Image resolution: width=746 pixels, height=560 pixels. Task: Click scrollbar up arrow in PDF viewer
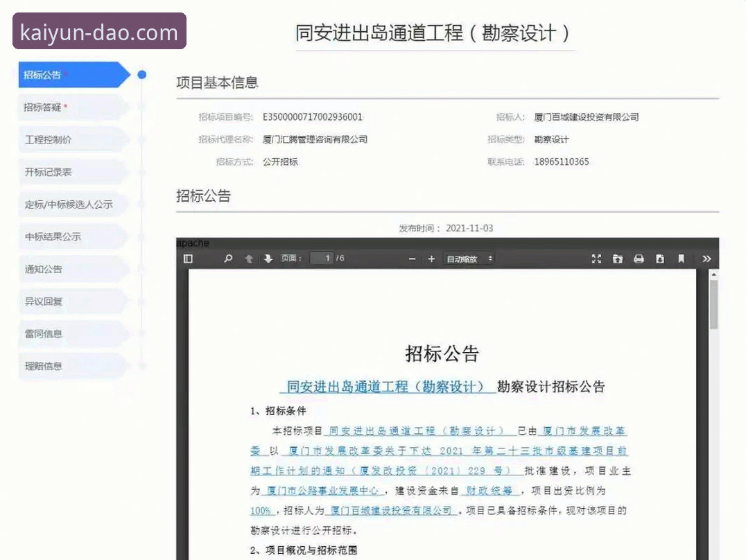tap(713, 274)
